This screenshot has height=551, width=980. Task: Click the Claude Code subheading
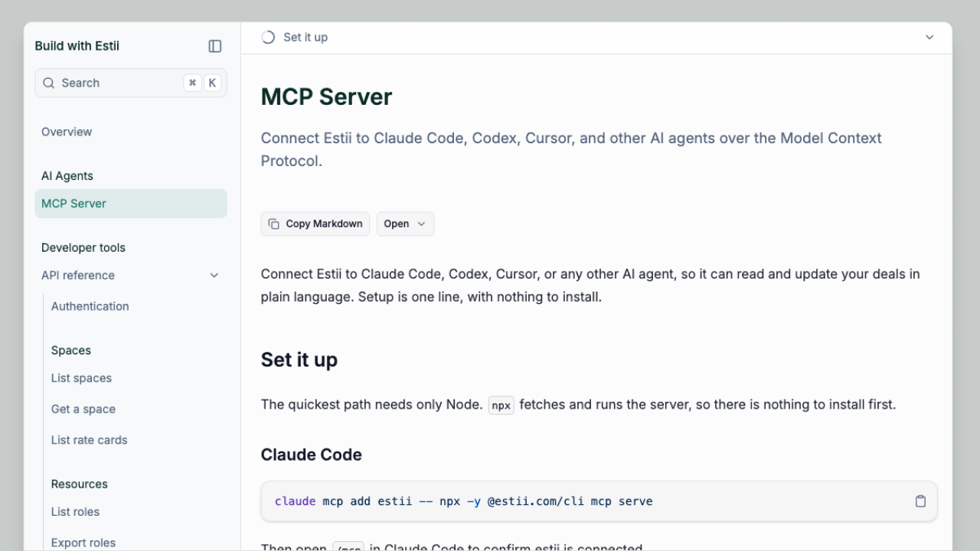[x=312, y=455]
